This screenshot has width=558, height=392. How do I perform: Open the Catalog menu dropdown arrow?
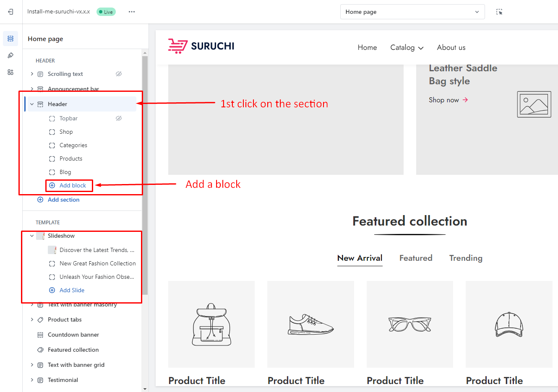coord(421,48)
